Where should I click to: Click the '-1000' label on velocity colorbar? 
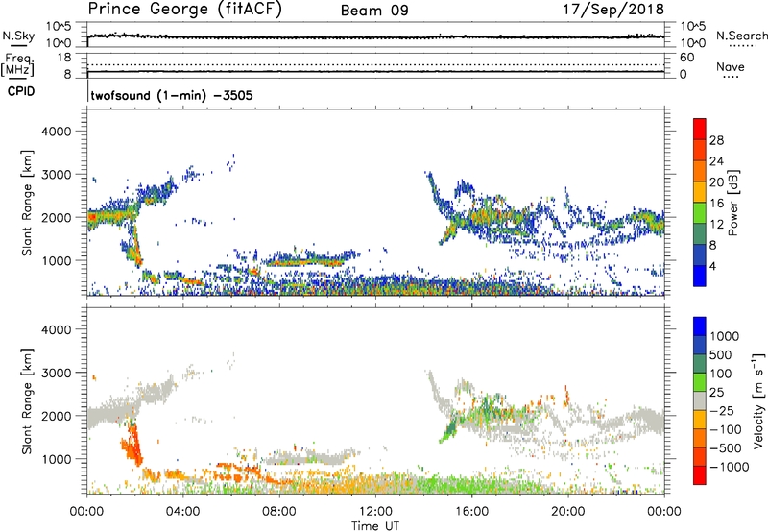(x=730, y=467)
